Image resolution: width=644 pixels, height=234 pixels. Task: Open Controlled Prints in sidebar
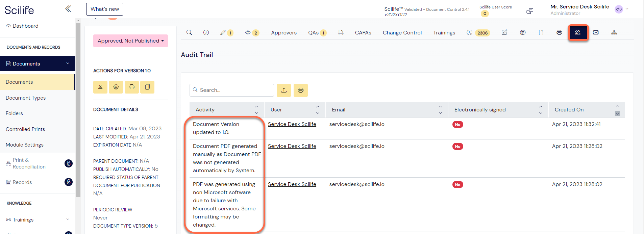(25, 129)
